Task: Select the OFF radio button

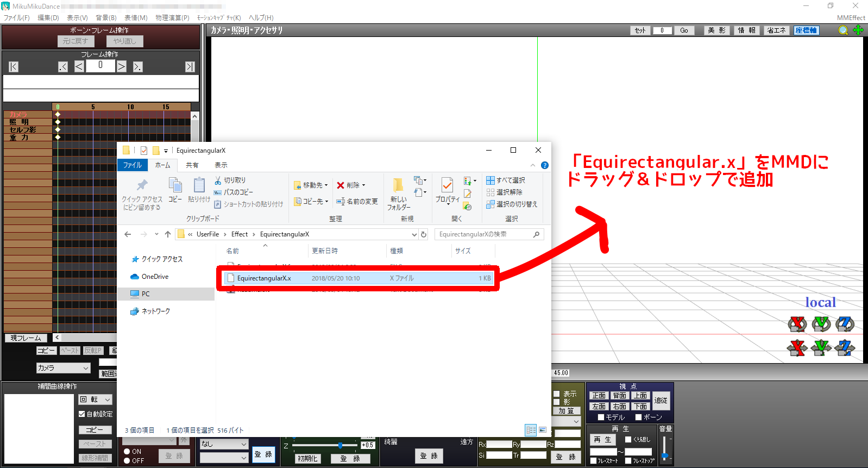Action: click(x=127, y=461)
